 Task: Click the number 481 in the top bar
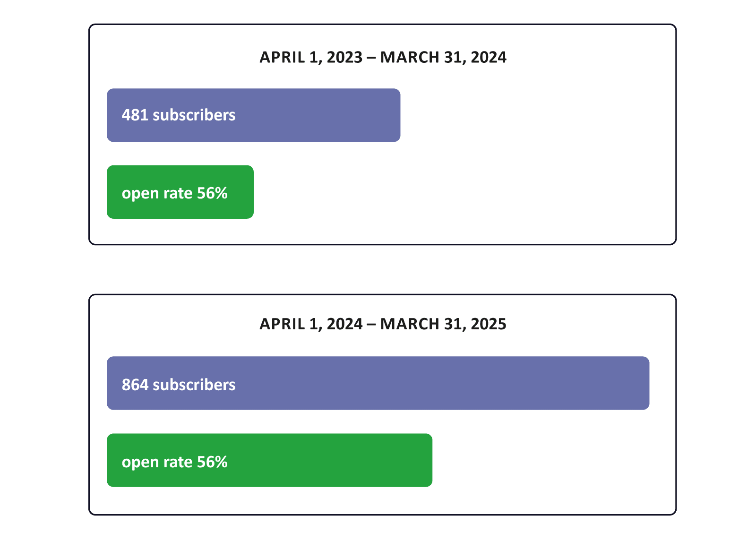coord(135,115)
